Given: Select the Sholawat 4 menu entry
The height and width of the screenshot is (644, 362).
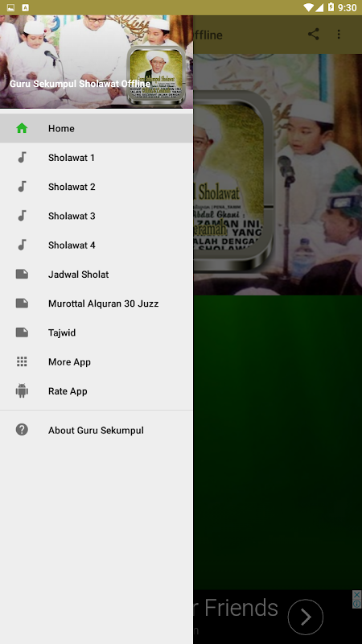Looking at the screenshot, I should coord(97,245).
